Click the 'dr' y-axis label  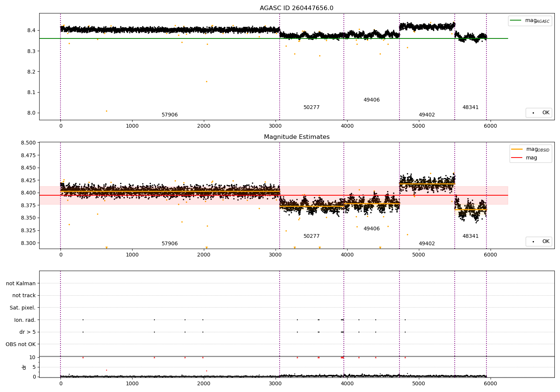coord(24,367)
